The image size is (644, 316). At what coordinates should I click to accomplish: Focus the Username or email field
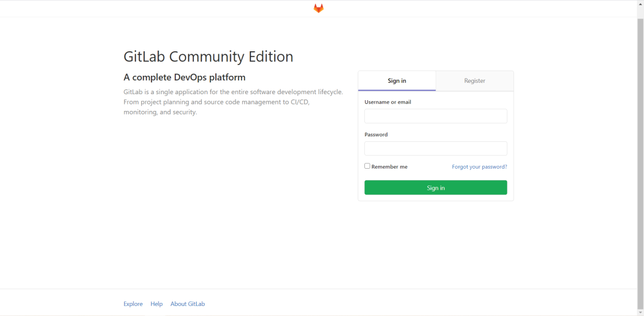(x=436, y=116)
